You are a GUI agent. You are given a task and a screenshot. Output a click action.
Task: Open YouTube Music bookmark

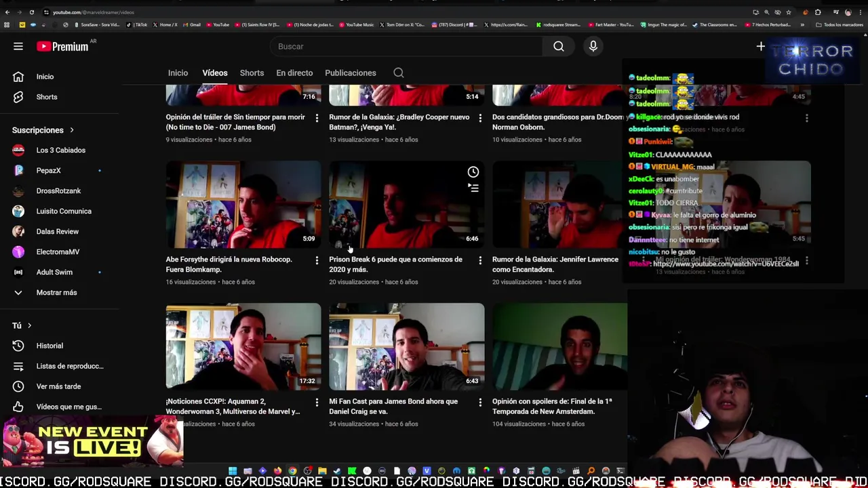(x=357, y=25)
